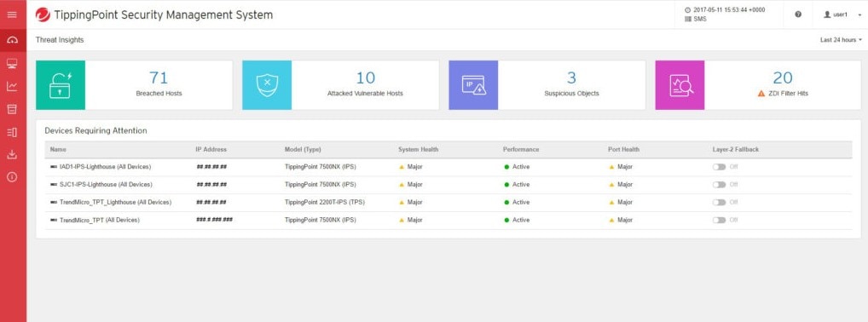Open the monitor devices sidebar icon

tap(12, 64)
